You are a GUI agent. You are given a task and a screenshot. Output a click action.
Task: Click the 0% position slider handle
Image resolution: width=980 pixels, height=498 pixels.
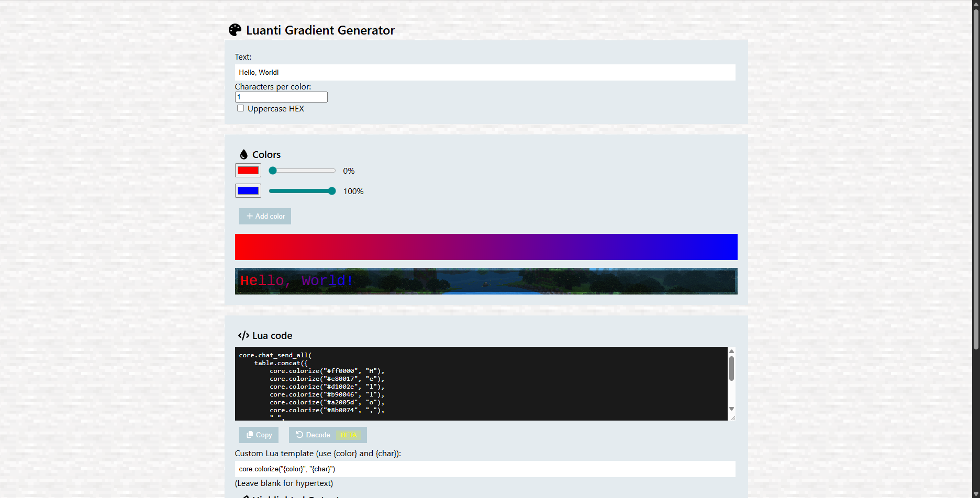[273, 171]
